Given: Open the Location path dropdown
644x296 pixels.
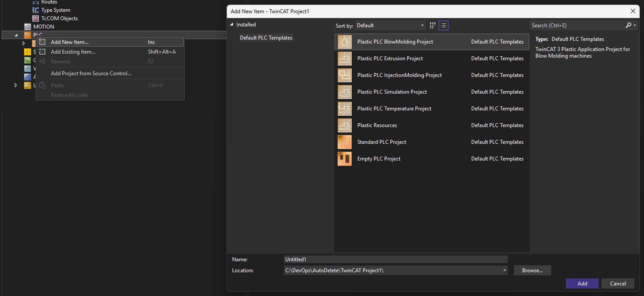Looking at the screenshot, I should tap(504, 270).
